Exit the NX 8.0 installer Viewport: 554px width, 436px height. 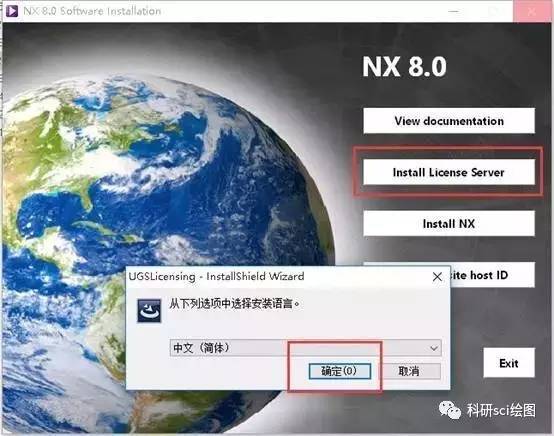click(509, 363)
